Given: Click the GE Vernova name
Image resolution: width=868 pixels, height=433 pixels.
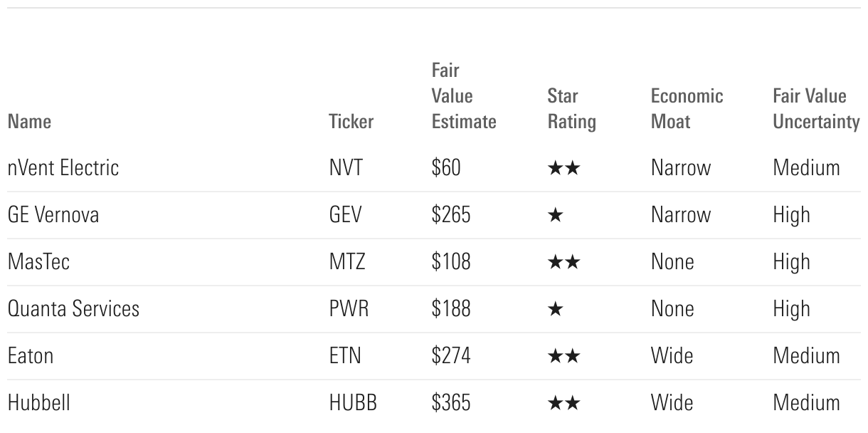Looking at the screenshot, I should (53, 215).
